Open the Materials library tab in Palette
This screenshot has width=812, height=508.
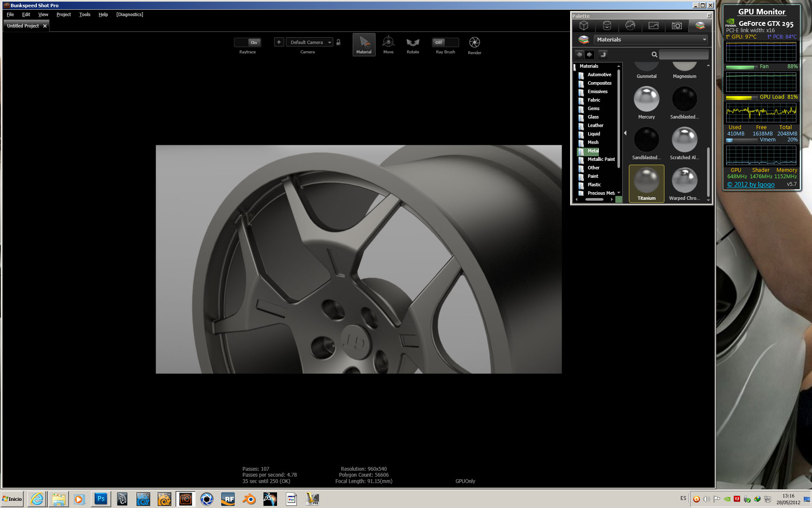pyautogui.click(x=700, y=25)
